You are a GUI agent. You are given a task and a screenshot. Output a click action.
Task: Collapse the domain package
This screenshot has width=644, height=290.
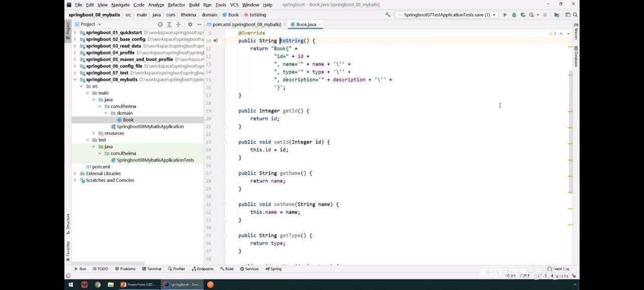click(x=106, y=113)
